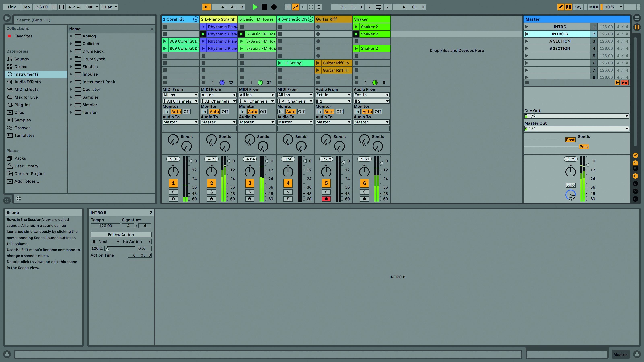Click the Arrangement Record button
The width and height of the screenshot is (644, 362).
274,7
